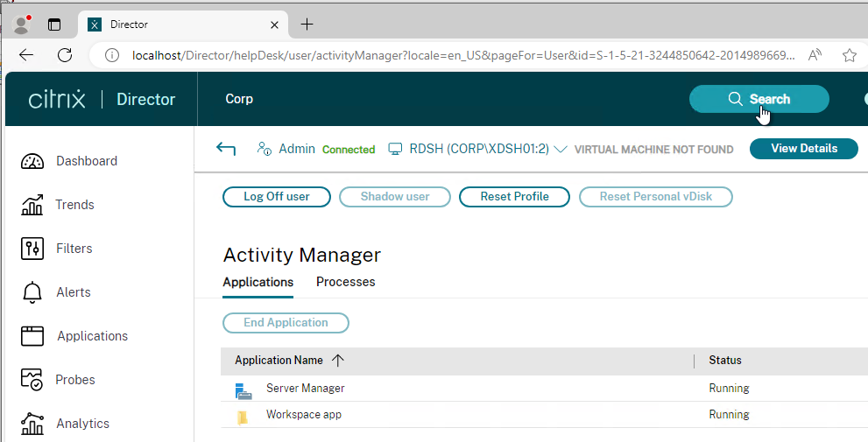This screenshot has height=442, width=868.
Task: Click the Server Manager application icon
Action: click(x=243, y=390)
